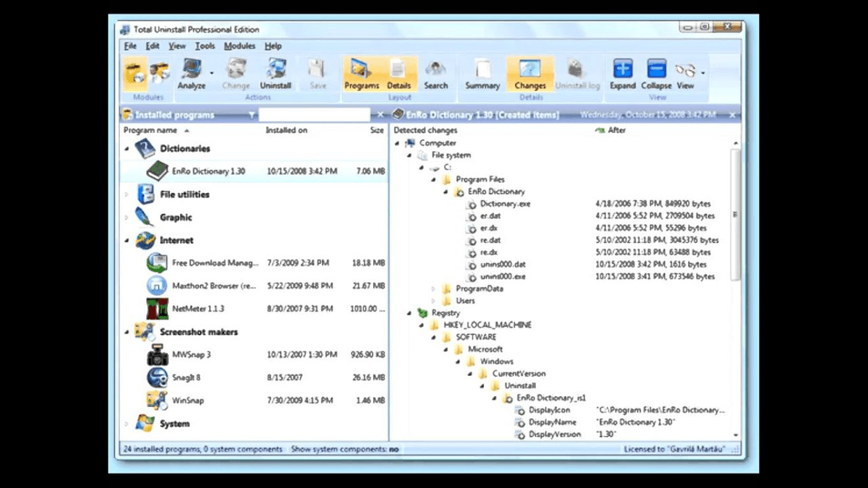This screenshot has width=868, height=488.
Task: Sort by Installed on column
Action: coord(286,131)
